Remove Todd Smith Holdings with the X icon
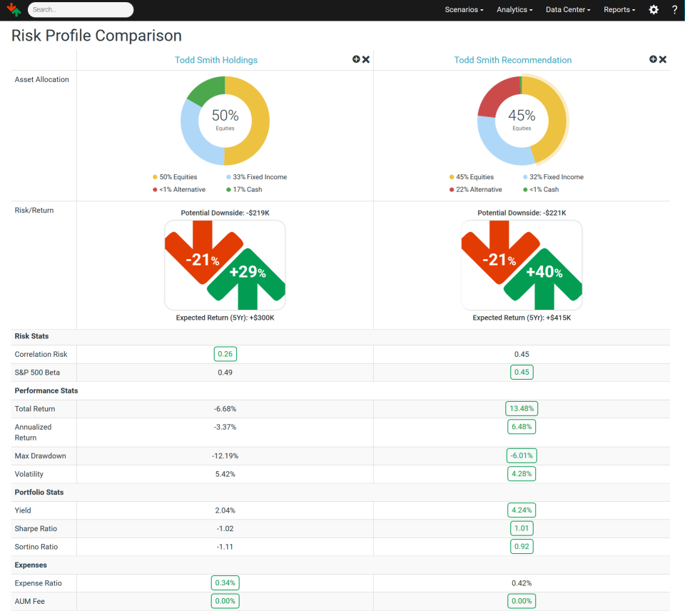Image resolution: width=685 pixels, height=616 pixels. coord(366,59)
